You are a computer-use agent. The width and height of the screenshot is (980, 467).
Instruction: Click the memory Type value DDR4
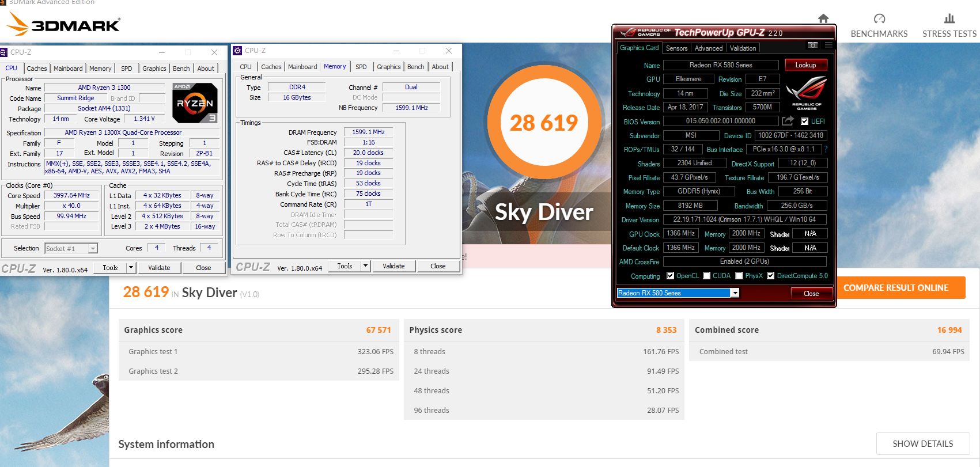click(297, 87)
